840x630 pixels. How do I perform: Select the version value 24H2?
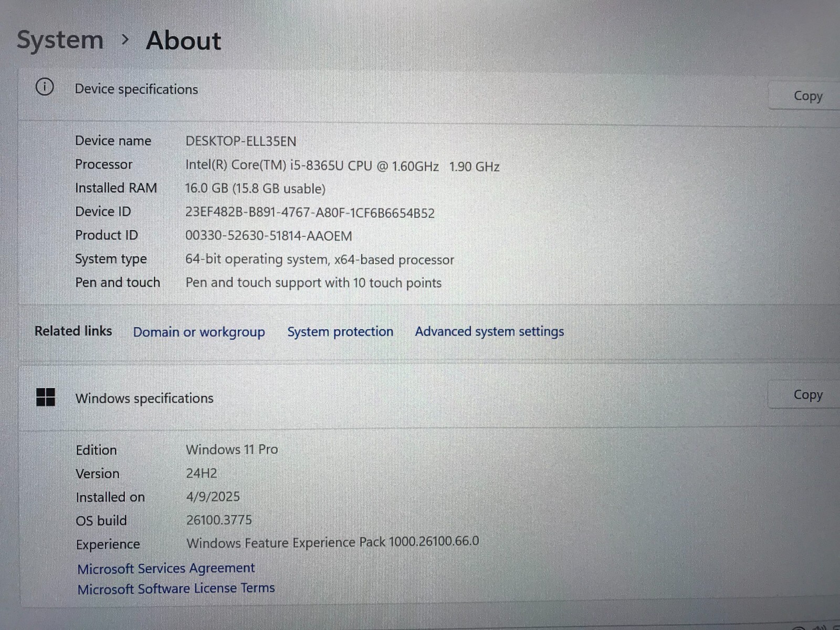202,473
